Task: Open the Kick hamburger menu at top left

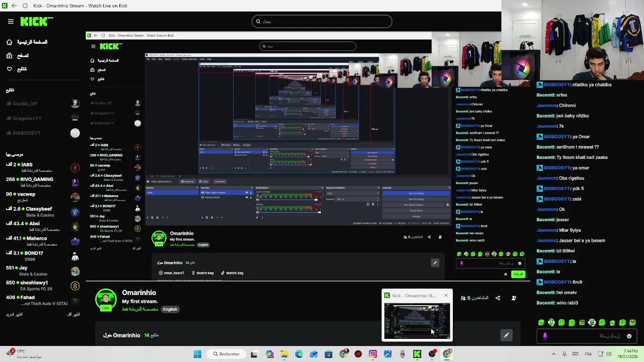Action: [x=11, y=22]
